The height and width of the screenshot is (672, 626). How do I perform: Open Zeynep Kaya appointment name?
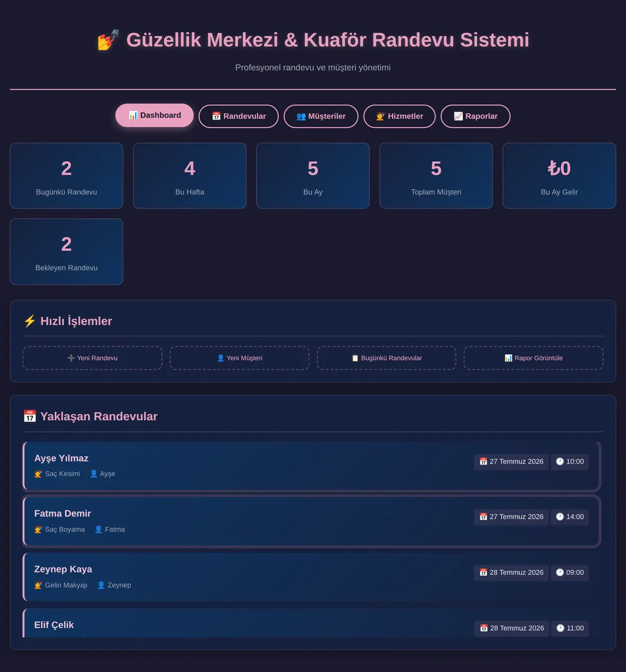[63, 569]
